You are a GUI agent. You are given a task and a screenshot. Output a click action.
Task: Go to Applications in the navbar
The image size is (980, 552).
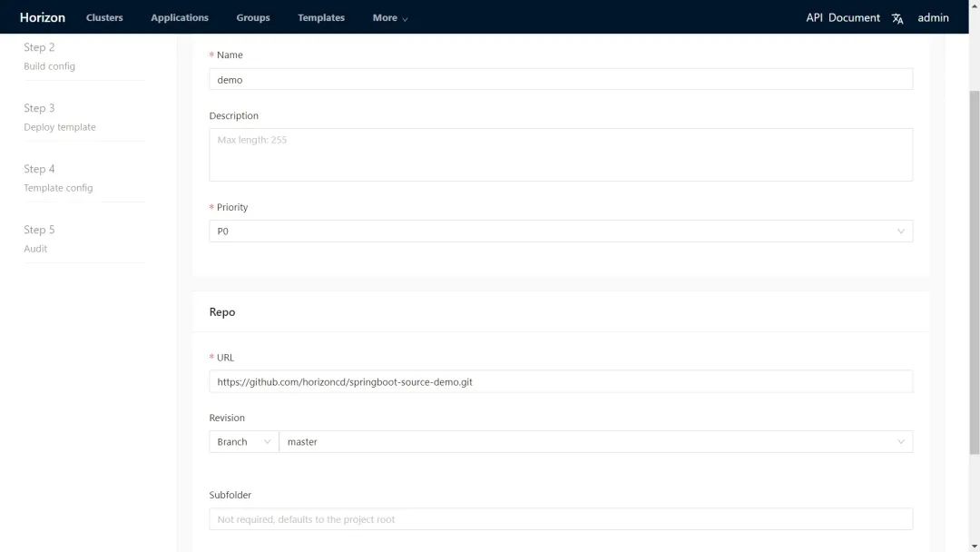(x=180, y=17)
